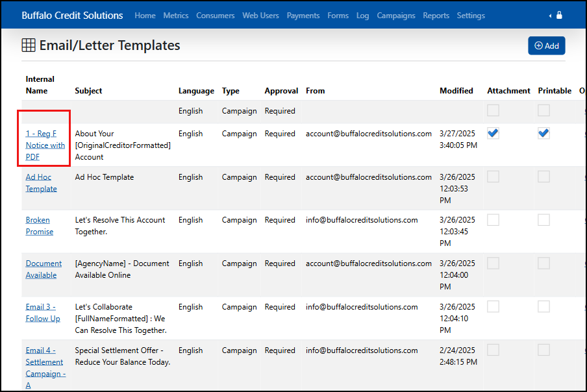
Task: Click the Type column header
Action: (x=231, y=91)
